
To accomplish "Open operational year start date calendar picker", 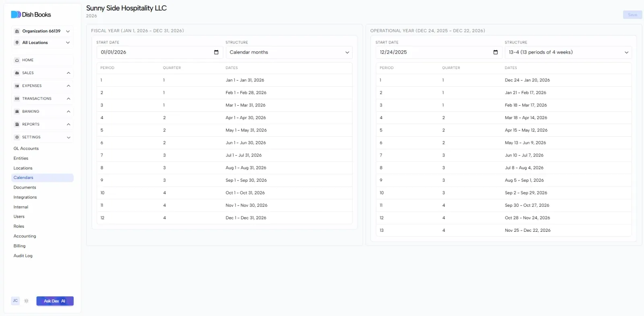I will click(x=495, y=52).
